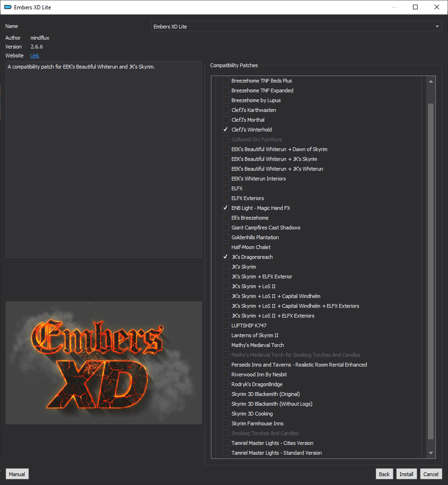Click the author name mindflux
Image resolution: width=448 pixels, height=485 pixels.
(x=40, y=38)
